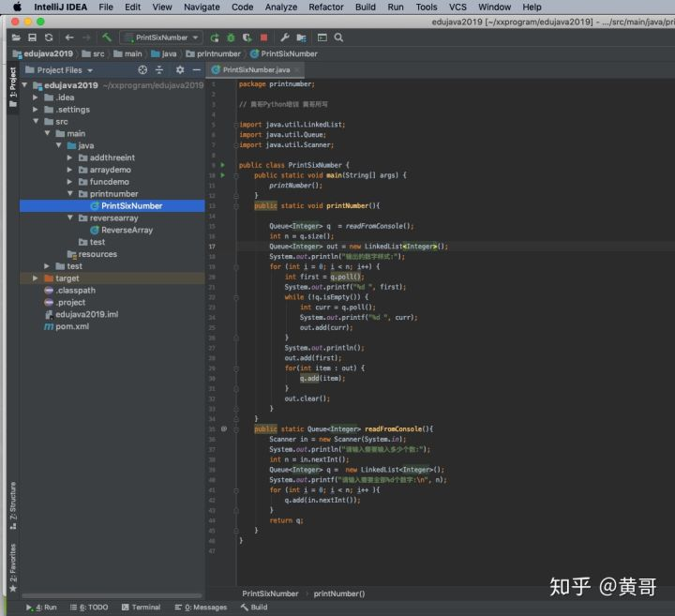
Task: Click the Save All disk icon
Action: [33, 38]
